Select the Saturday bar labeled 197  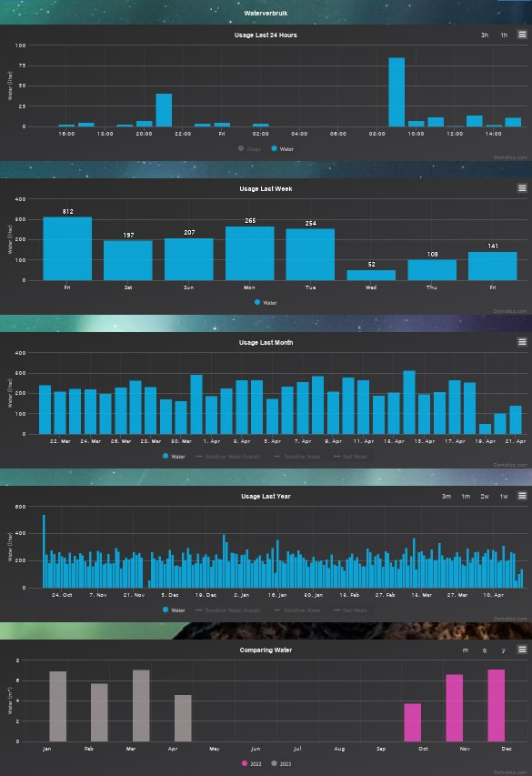click(128, 260)
